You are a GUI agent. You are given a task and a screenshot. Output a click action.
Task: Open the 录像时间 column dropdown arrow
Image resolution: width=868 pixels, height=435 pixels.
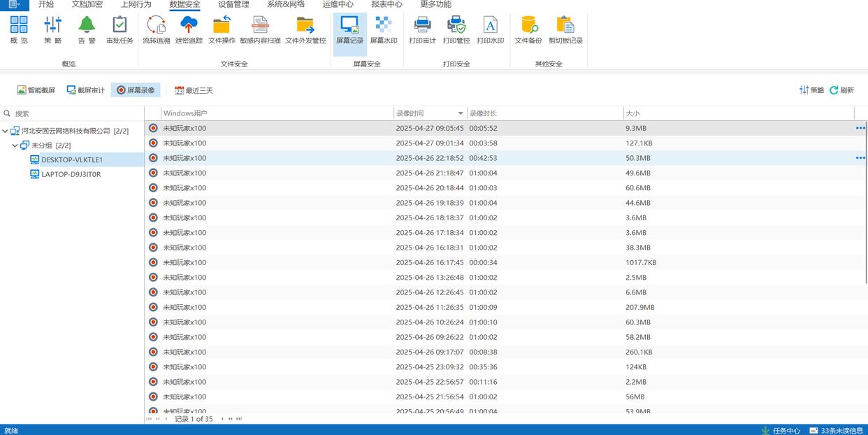tap(461, 113)
